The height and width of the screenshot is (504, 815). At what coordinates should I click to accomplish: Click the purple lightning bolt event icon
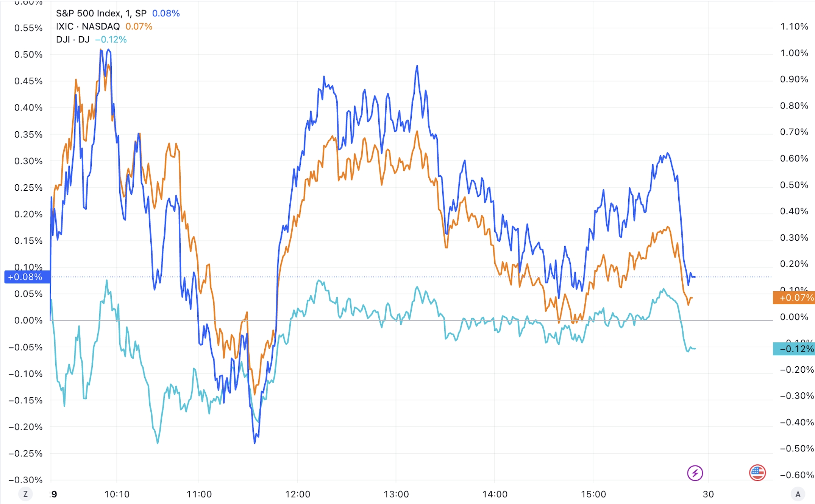point(695,473)
